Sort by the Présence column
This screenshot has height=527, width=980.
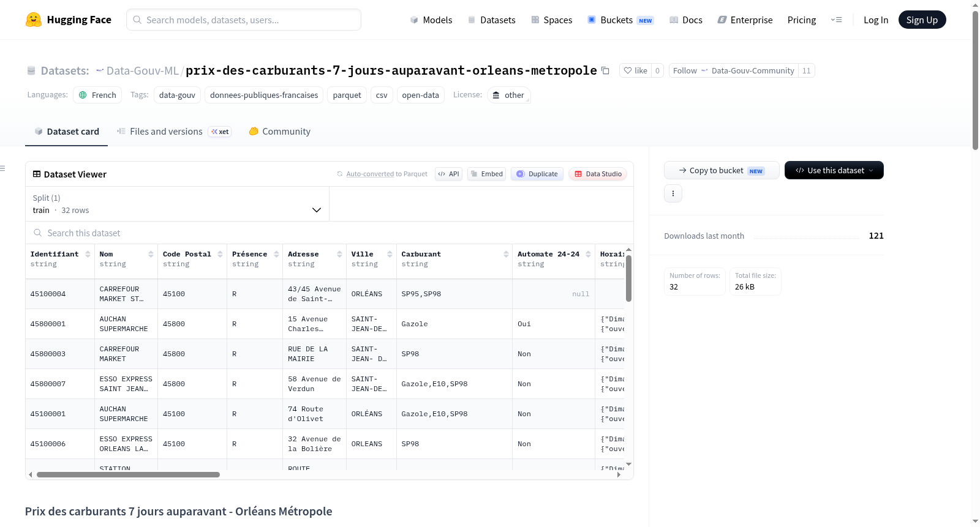(x=277, y=254)
